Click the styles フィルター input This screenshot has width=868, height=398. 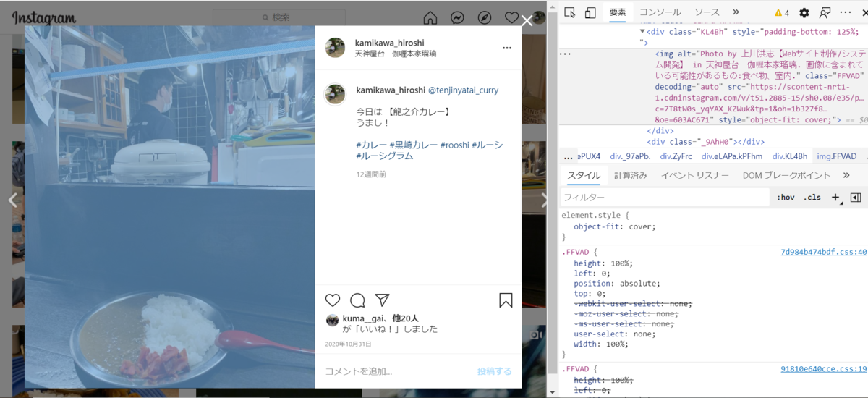[x=665, y=197]
